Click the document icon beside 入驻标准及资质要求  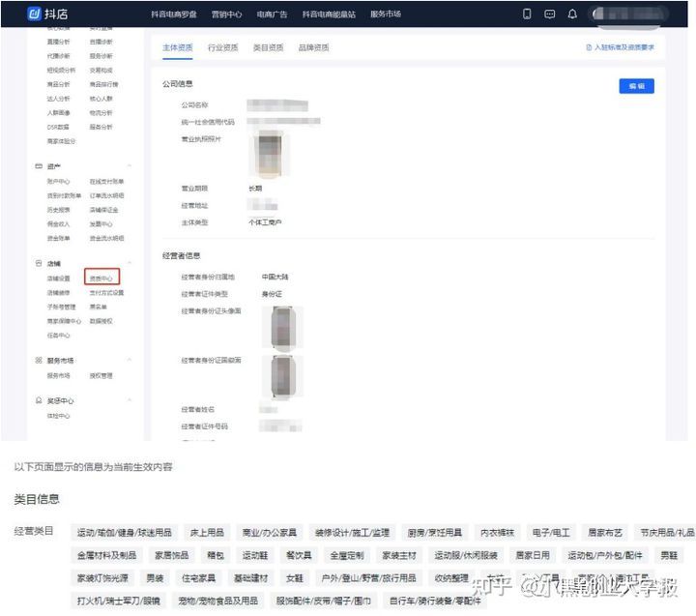point(589,47)
